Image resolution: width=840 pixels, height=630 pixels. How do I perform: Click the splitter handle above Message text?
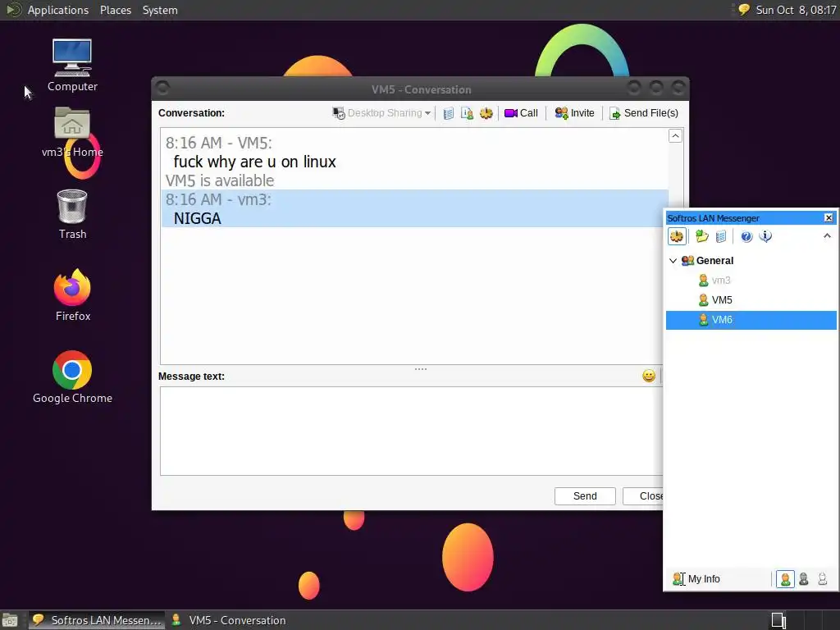pyautogui.click(x=421, y=369)
